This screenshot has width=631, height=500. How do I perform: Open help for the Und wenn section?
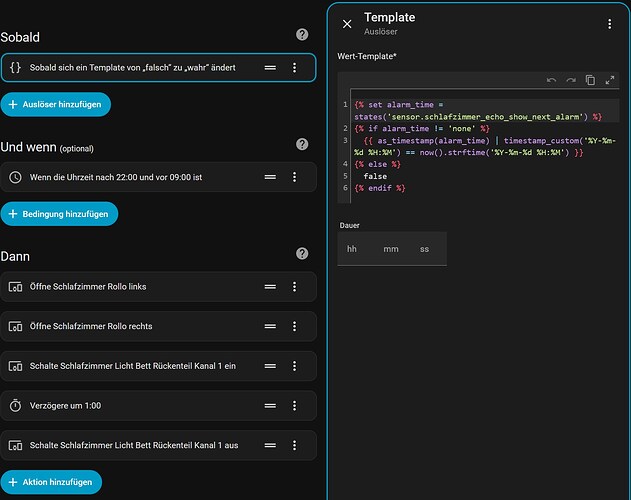click(302, 144)
